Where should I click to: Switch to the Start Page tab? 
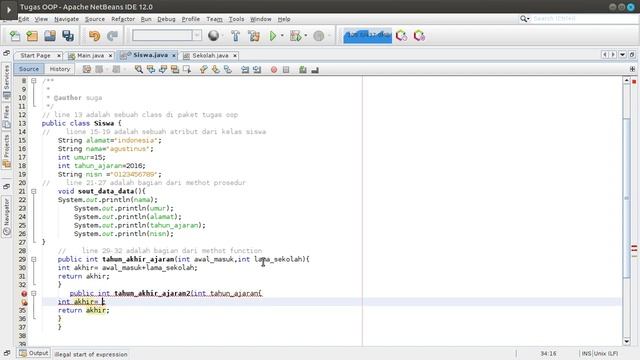[36, 56]
